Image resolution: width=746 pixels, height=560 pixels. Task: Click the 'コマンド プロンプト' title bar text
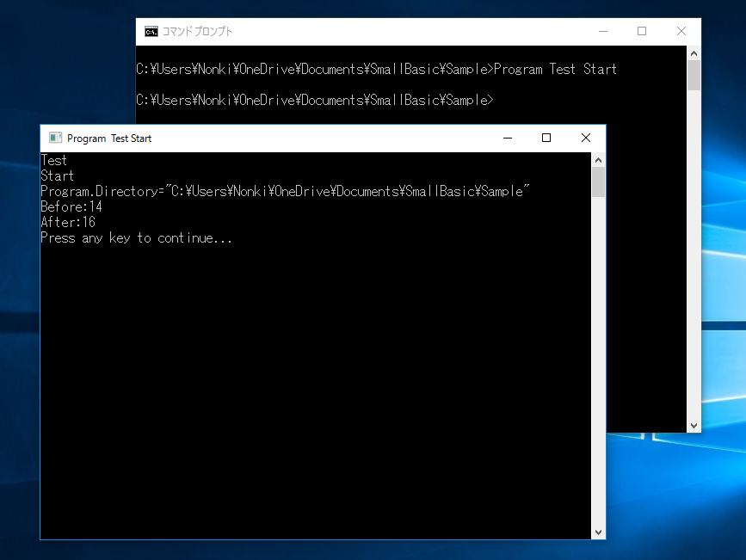[x=197, y=32]
